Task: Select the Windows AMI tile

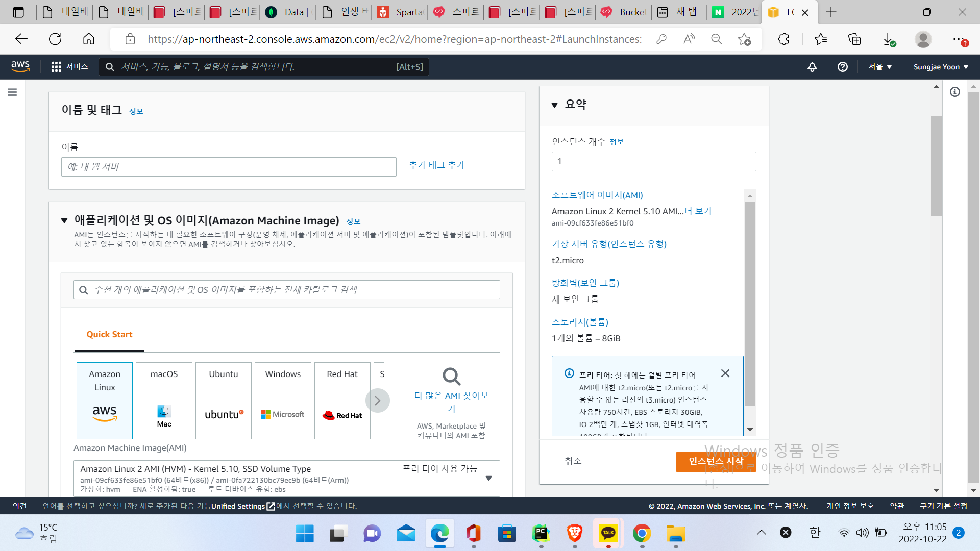Action: 283,400
